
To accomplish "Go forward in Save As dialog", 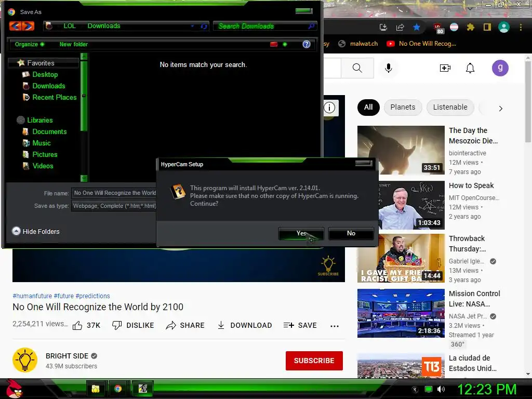I will [x=28, y=26].
